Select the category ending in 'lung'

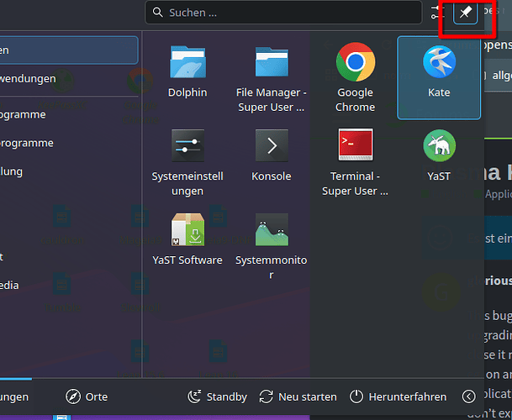point(69,171)
